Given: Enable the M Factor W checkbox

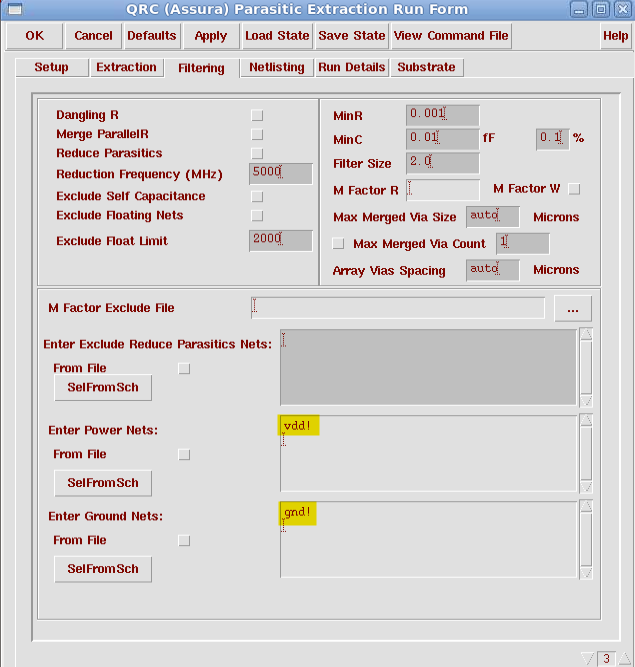Looking at the screenshot, I should pos(574,189).
